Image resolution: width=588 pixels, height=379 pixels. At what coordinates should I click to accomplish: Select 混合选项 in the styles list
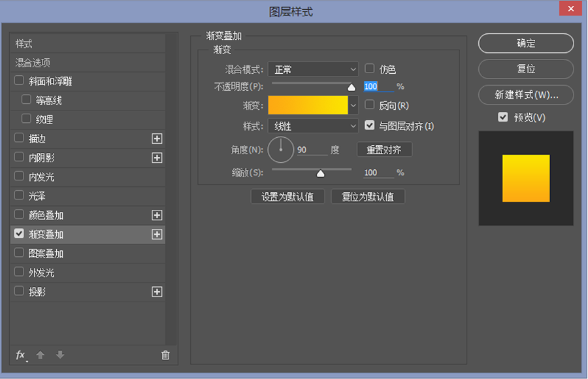tap(33, 63)
